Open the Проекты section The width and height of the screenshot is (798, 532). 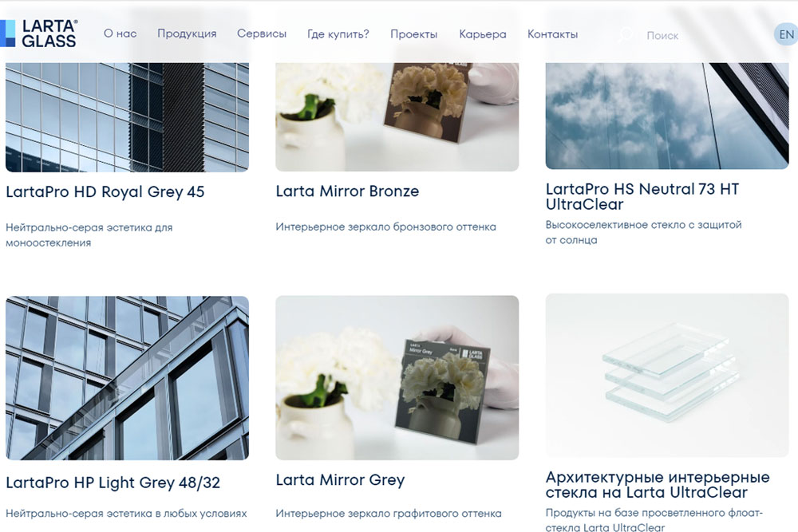(x=413, y=34)
